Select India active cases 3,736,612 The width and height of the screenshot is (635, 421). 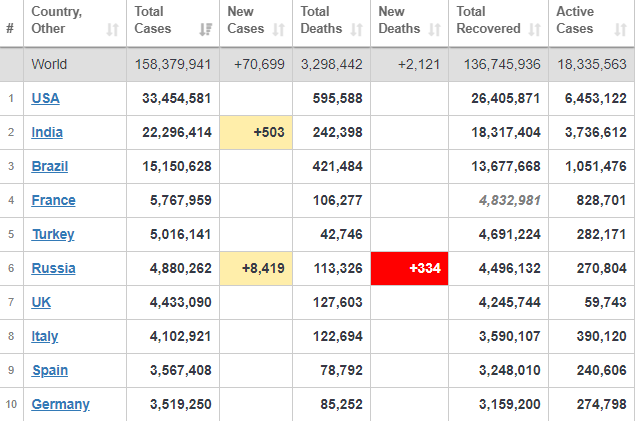tap(596, 132)
